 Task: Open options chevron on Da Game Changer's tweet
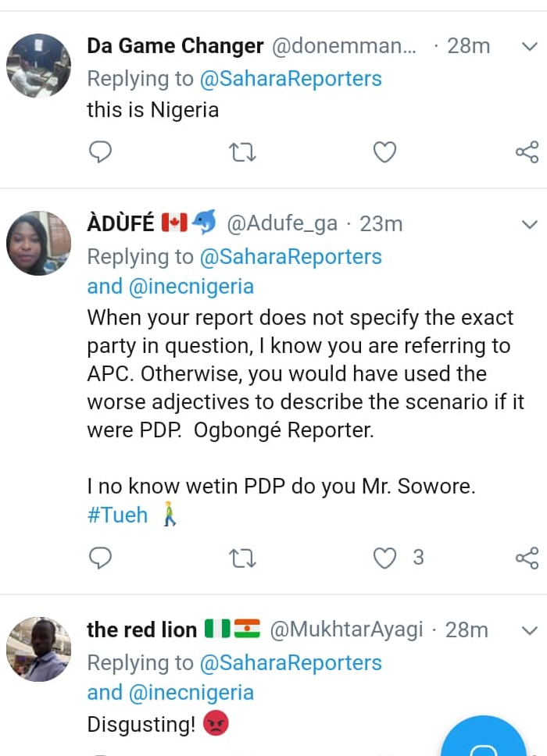click(529, 47)
